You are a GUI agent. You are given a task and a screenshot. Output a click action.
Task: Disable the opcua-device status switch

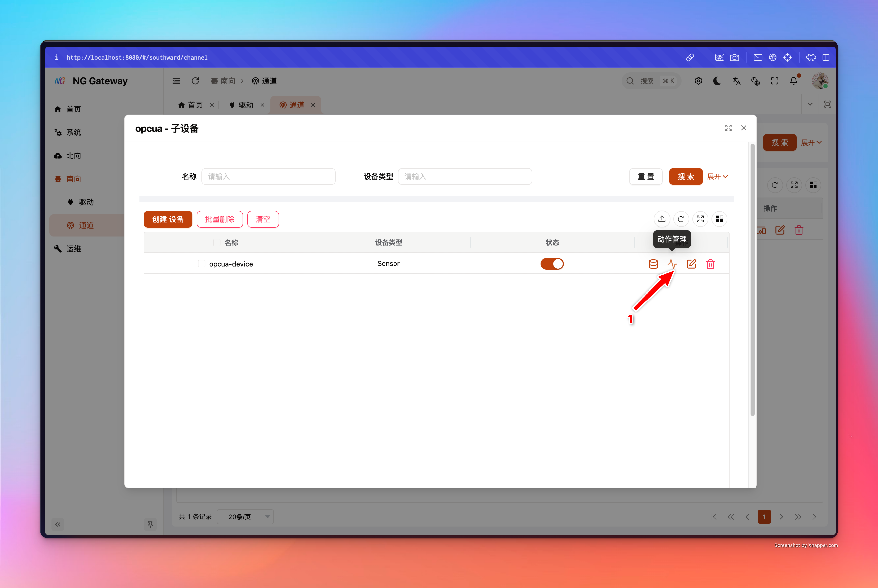tap(552, 264)
